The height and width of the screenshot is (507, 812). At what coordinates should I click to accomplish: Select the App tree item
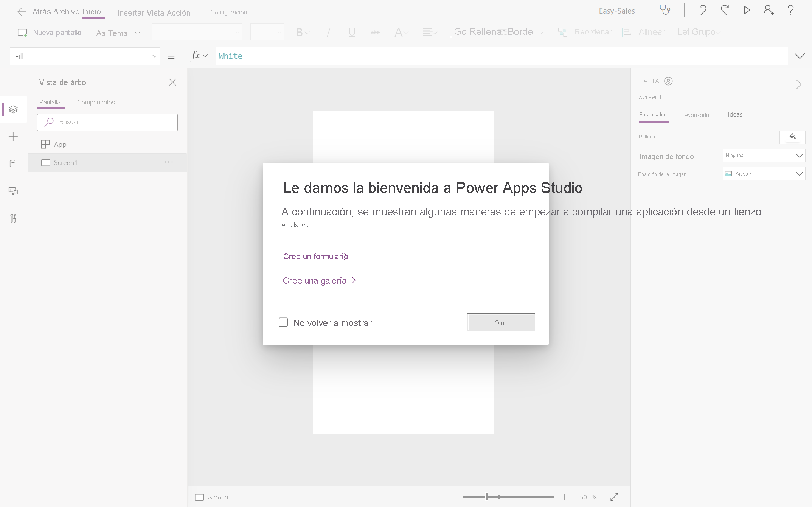[x=107, y=144]
